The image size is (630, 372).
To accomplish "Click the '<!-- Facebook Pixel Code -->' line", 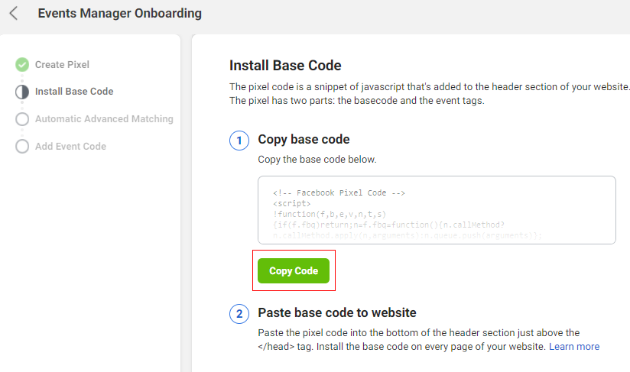I will pos(339,193).
